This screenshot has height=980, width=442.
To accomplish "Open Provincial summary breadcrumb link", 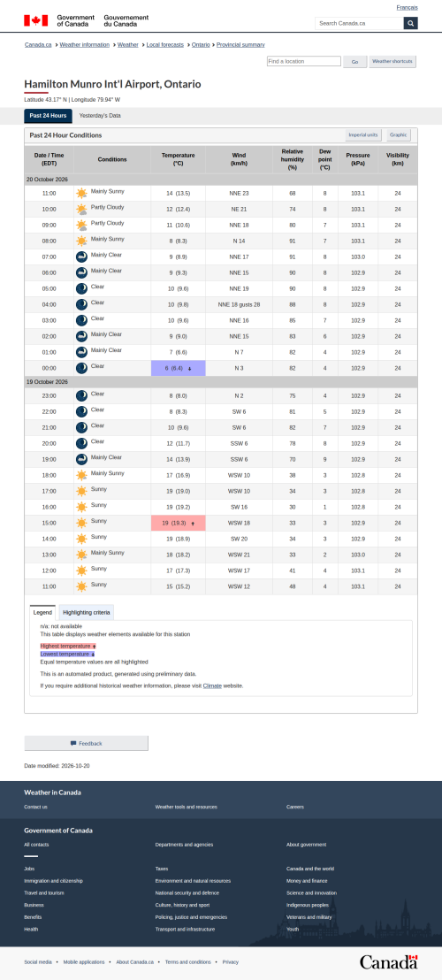I will 240,45.
